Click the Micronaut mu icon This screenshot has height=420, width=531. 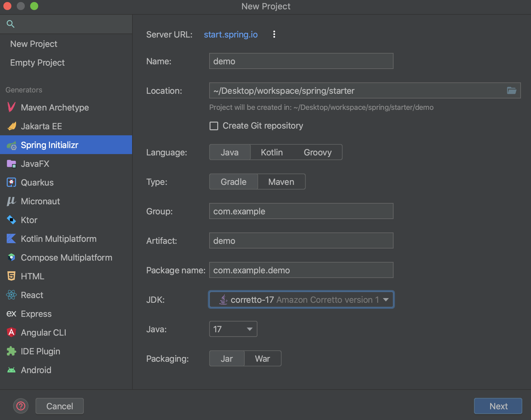point(11,201)
